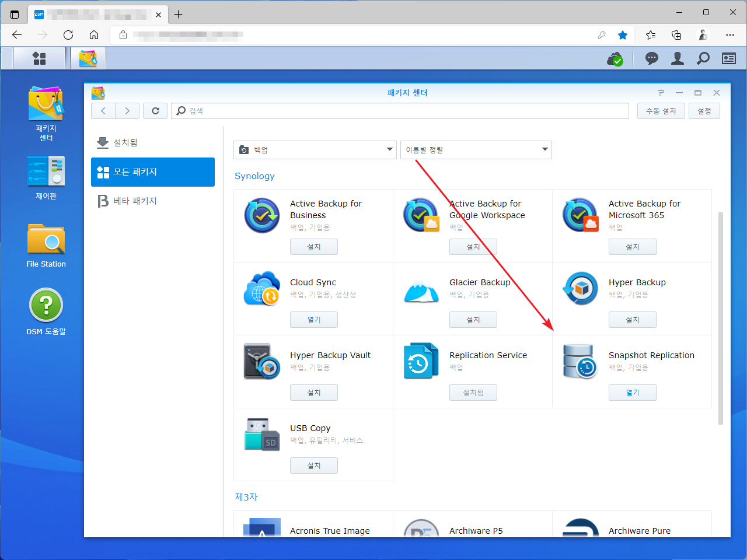Select Package Center taskbar icon
The image size is (747, 560).
88,58
